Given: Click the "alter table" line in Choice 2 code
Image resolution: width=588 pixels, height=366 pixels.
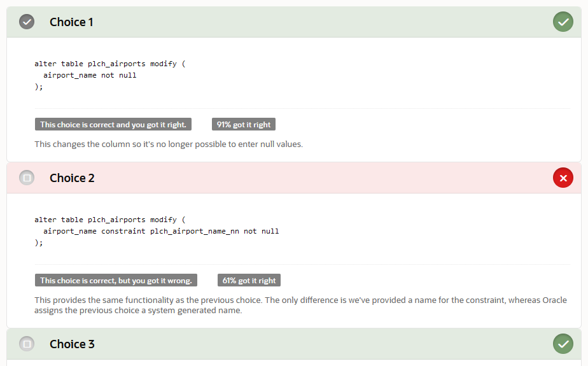Looking at the screenshot, I should 109,220.
